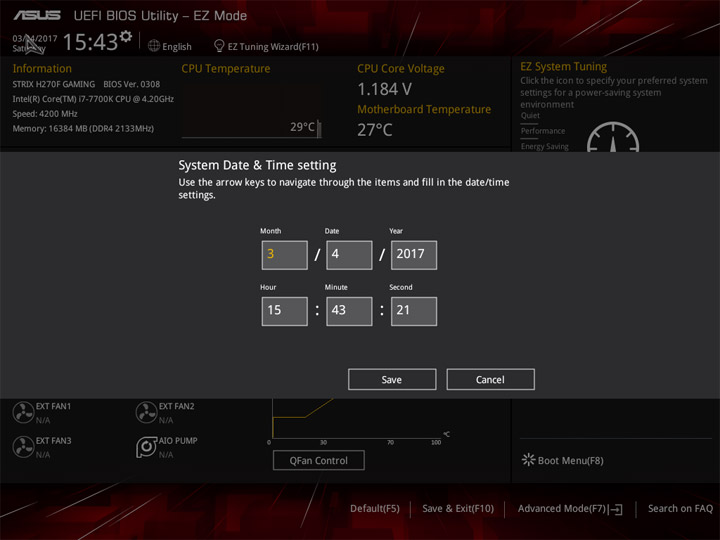
Task: Open QFan Control
Action: pyautogui.click(x=319, y=460)
